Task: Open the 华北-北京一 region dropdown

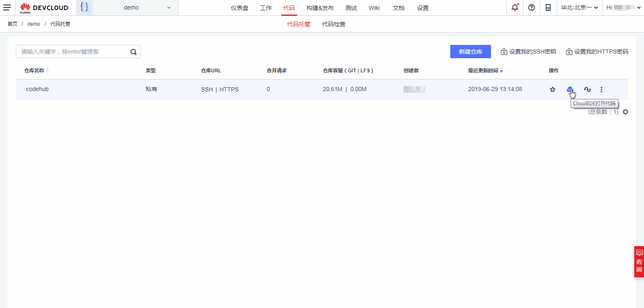Action: (x=579, y=7)
